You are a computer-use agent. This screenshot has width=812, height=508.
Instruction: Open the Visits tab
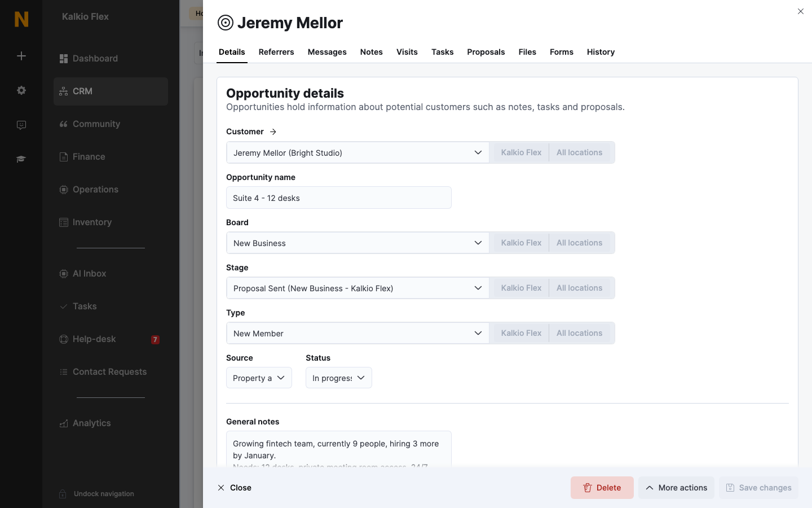tap(407, 52)
